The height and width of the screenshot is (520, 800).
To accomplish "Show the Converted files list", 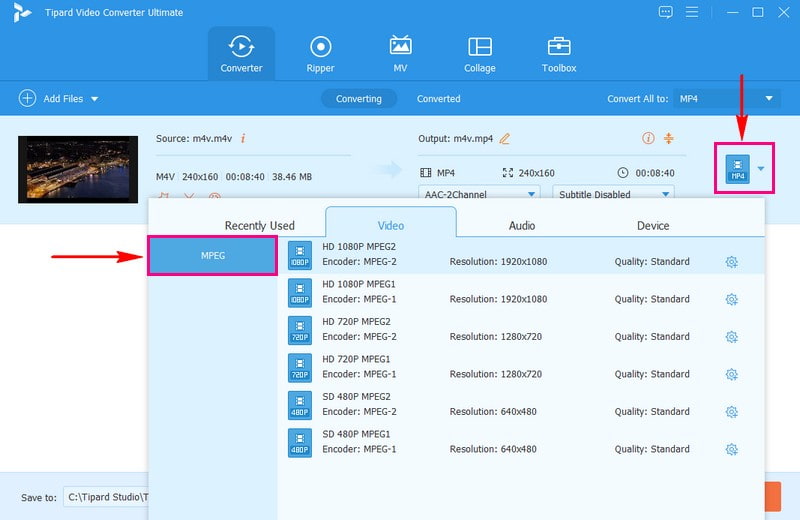I will coord(438,99).
